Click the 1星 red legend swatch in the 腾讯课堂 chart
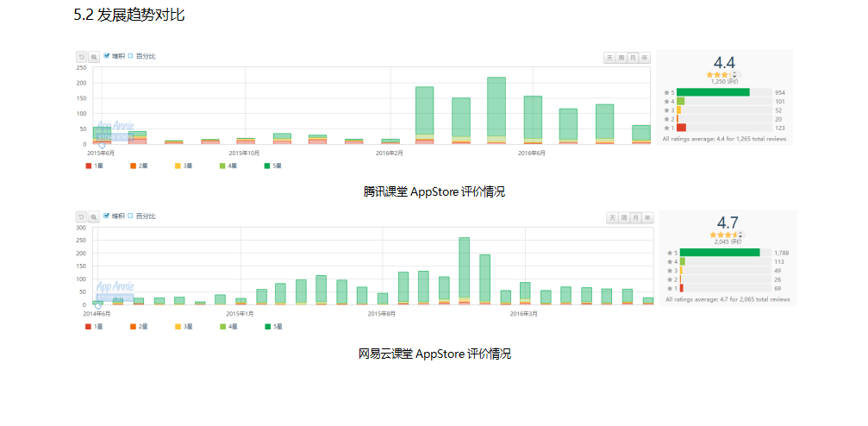The width and height of the screenshot is (868, 426). (87, 166)
